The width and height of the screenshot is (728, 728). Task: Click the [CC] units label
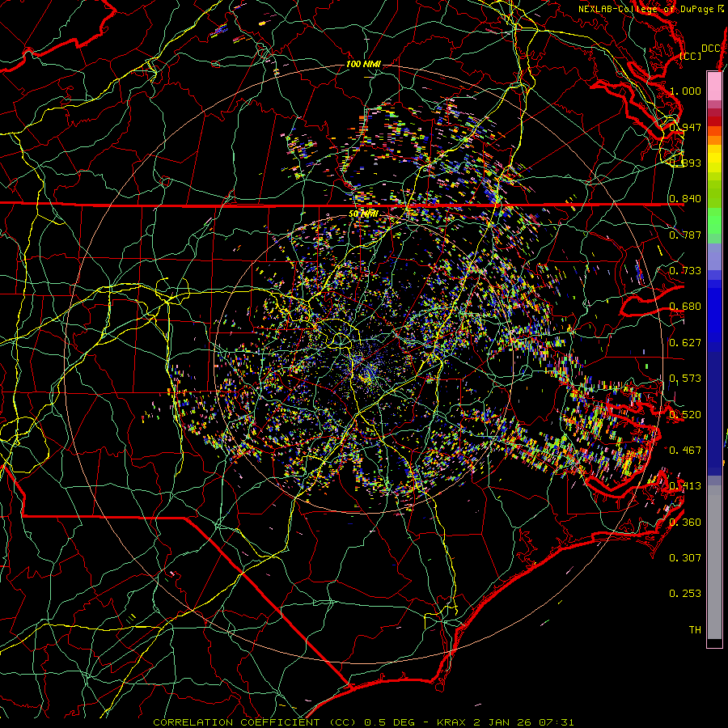(691, 56)
